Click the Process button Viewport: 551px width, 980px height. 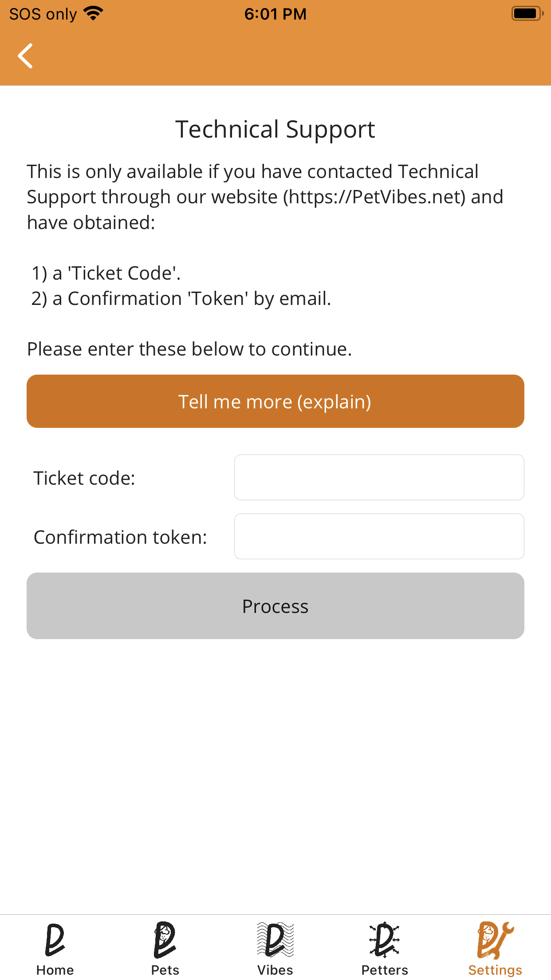[275, 606]
